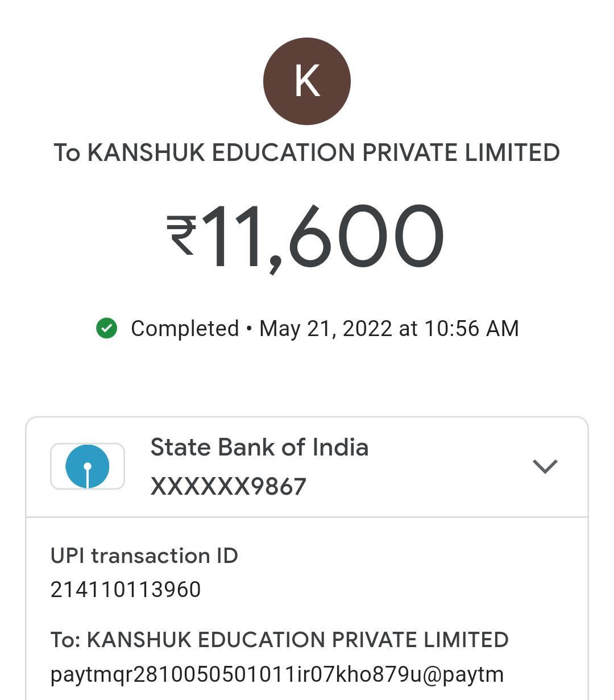Viewport: 614px width, 700px height.
Task: Click the 11,600 payment amount
Action: (x=322, y=236)
